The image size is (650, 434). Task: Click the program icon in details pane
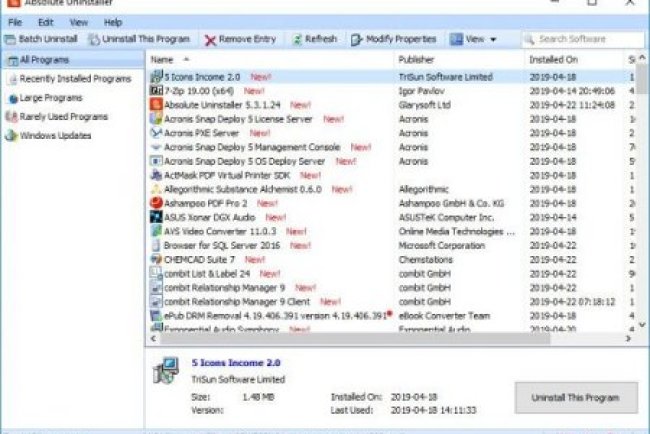(x=166, y=370)
